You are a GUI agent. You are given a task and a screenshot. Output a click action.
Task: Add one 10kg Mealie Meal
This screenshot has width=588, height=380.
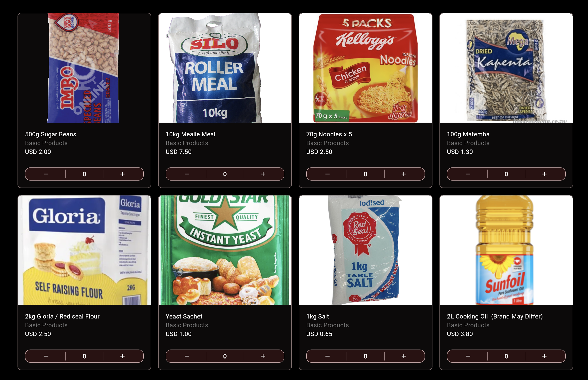(x=263, y=174)
